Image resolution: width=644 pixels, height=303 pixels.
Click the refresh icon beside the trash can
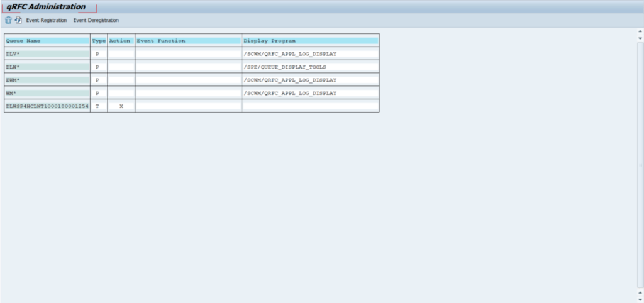coord(18,20)
